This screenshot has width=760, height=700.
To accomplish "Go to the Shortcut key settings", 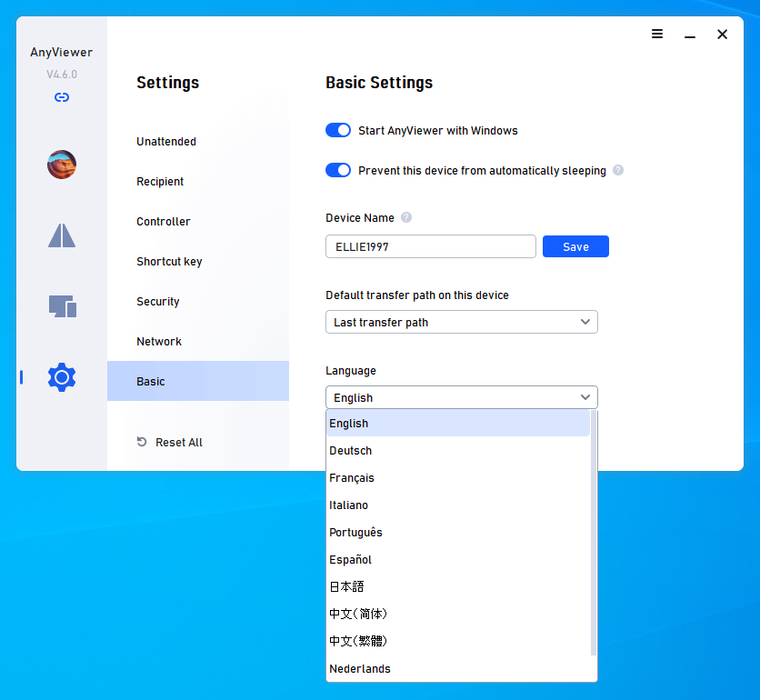I will point(198,261).
